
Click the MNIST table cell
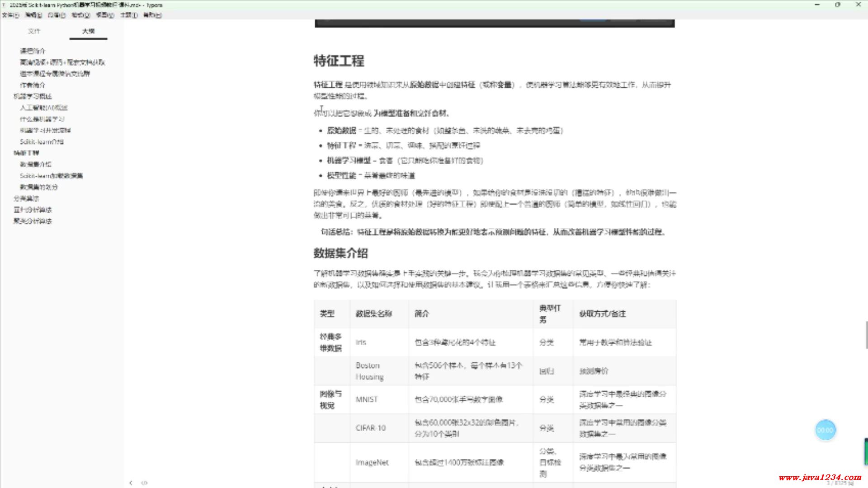[x=366, y=399]
